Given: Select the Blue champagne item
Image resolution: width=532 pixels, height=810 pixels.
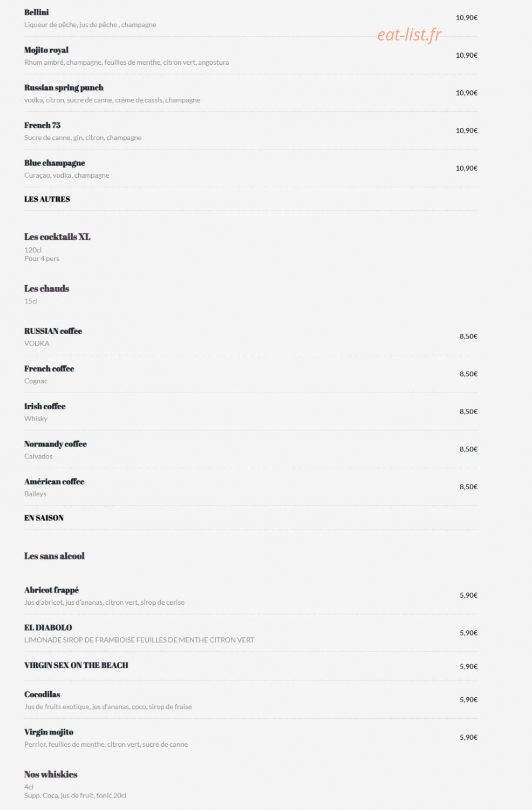Looking at the screenshot, I should (x=54, y=163).
